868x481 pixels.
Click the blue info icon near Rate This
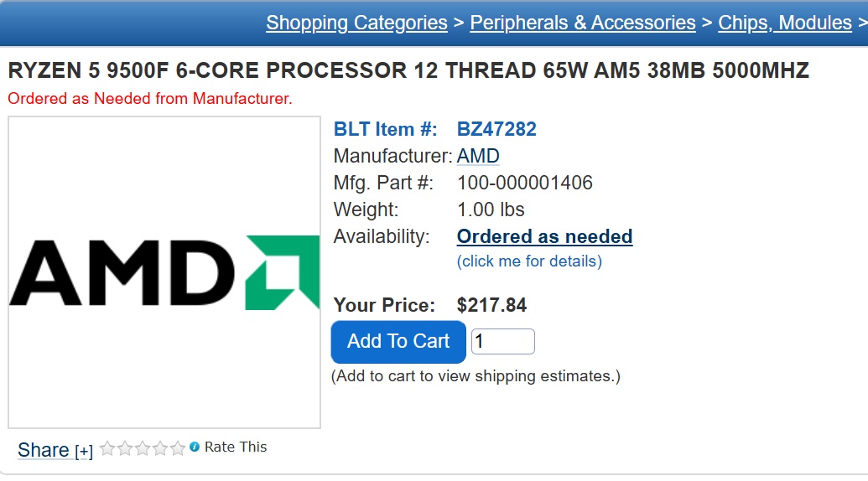pos(195,447)
